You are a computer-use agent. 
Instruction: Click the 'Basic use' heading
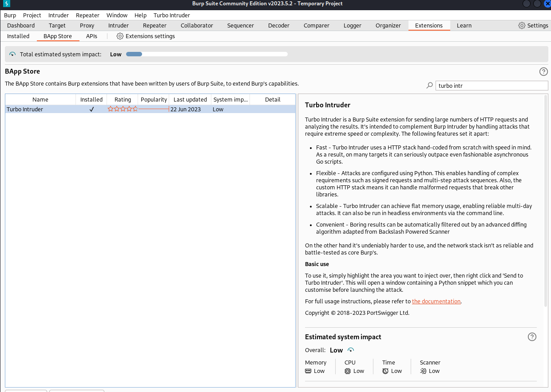click(x=317, y=264)
